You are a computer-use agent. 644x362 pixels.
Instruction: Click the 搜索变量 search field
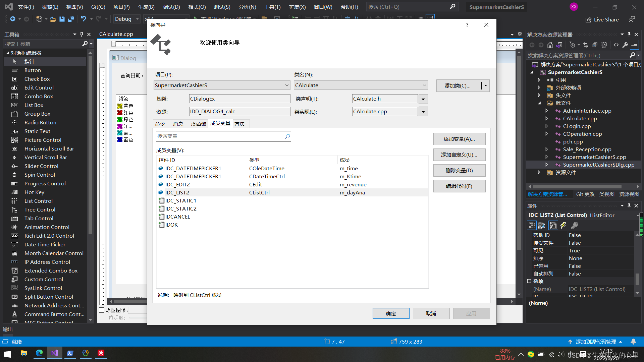220,136
